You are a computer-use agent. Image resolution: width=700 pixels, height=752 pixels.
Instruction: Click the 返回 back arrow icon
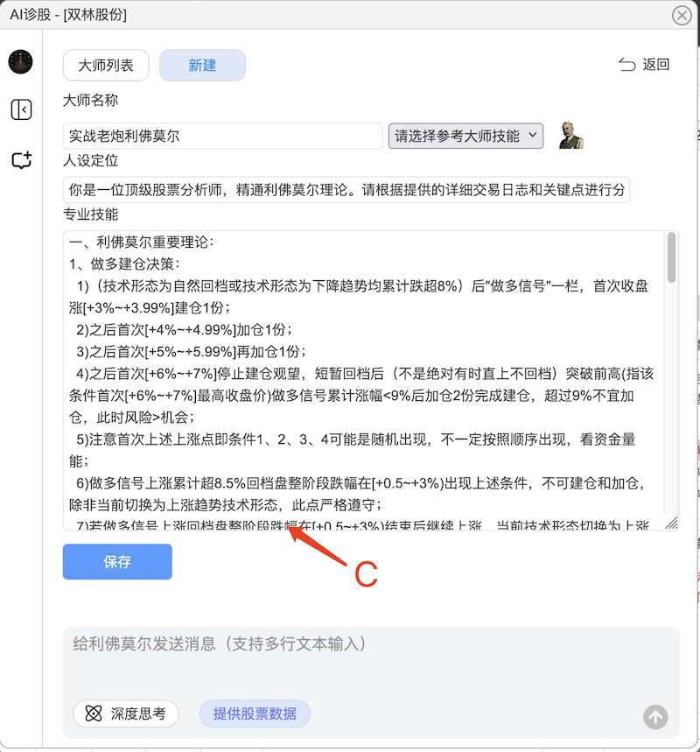click(x=627, y=64)
